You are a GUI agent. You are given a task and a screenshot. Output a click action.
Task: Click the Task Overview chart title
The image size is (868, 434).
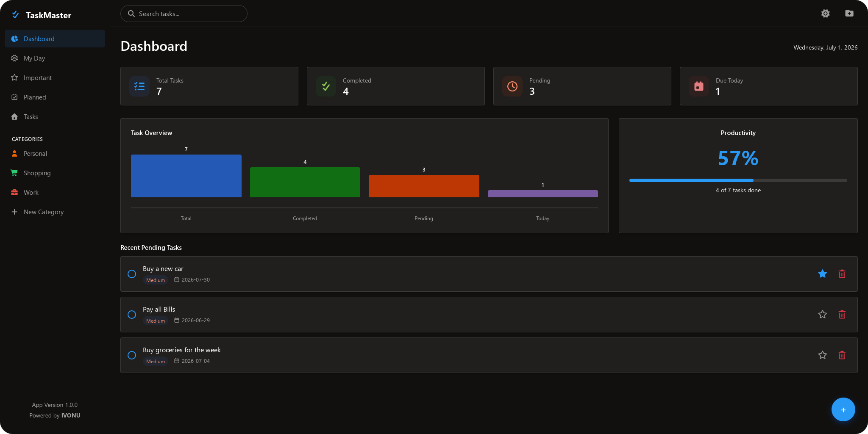click(151, 133)
